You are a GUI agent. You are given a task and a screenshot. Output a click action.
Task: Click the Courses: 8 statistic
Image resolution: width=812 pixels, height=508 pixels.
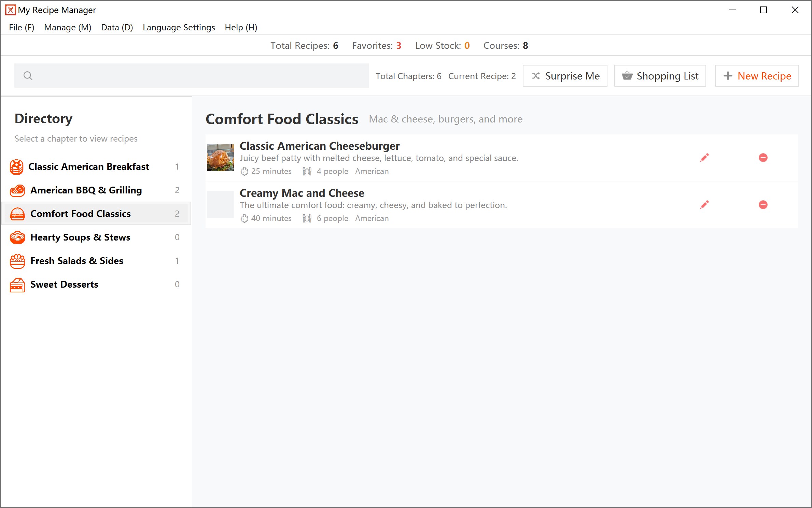(506, 45)
